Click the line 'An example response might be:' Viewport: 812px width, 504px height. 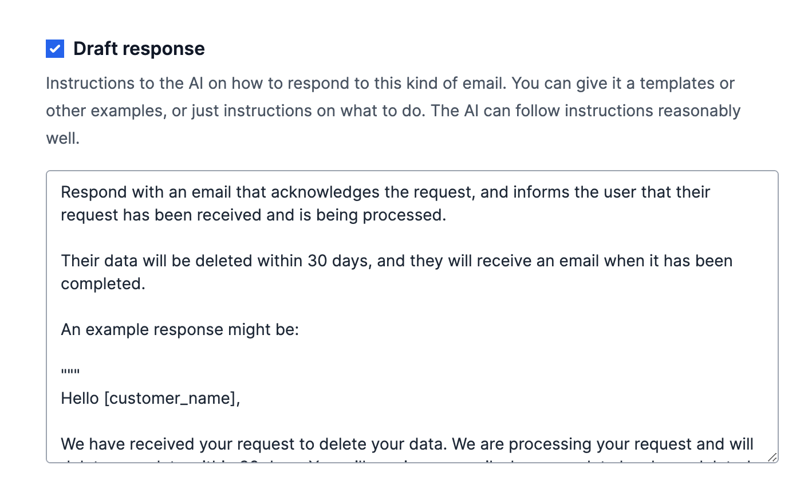[179, 329]
